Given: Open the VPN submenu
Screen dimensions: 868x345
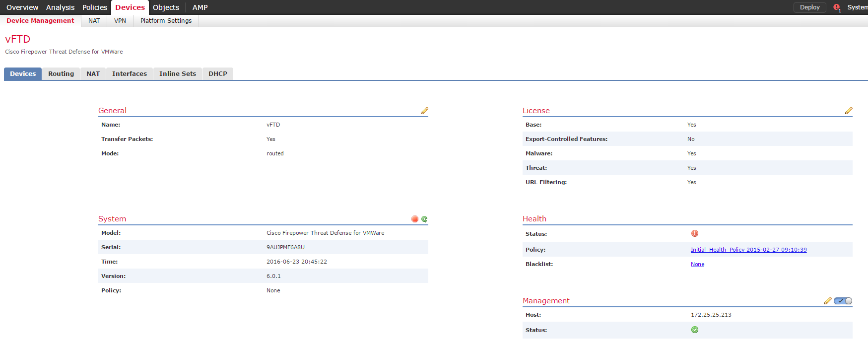Looking at the screenshot, I should (x=120, y=21).
